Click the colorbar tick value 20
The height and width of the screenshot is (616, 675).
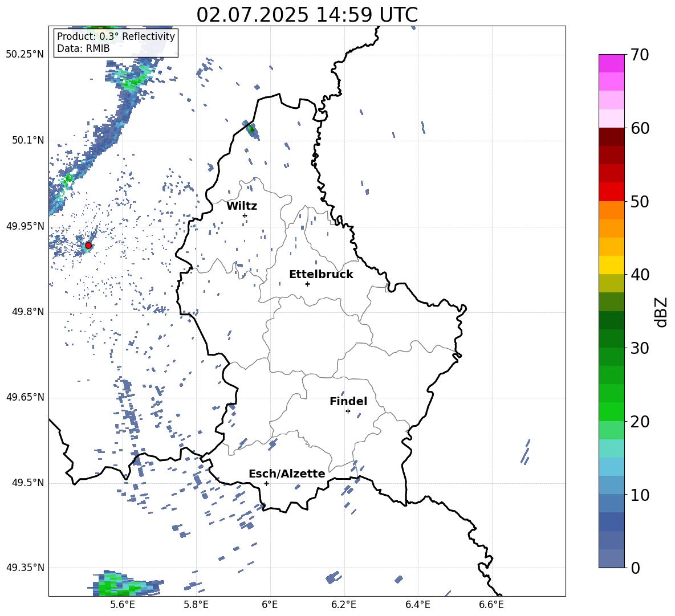coord(640,422)
